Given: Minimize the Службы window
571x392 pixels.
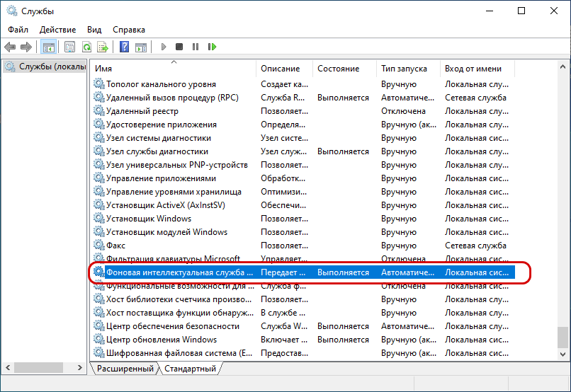Looking at the screenshot, I should (490, 11).
